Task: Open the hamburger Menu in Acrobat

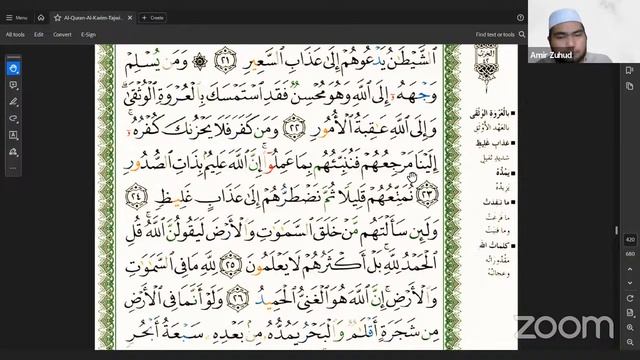Action: (16, 18)
